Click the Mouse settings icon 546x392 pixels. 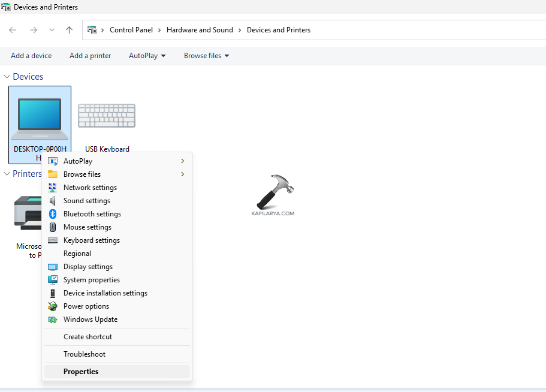[x=53, y=227]
